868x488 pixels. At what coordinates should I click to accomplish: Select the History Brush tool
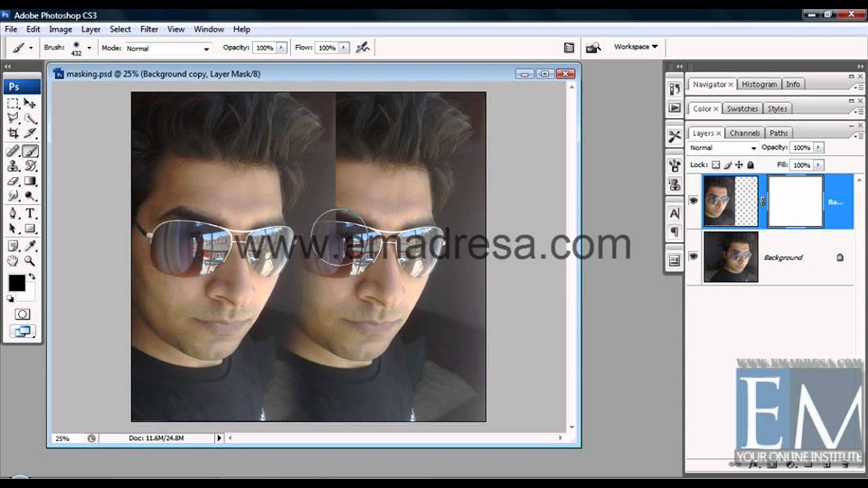point(30,166)
